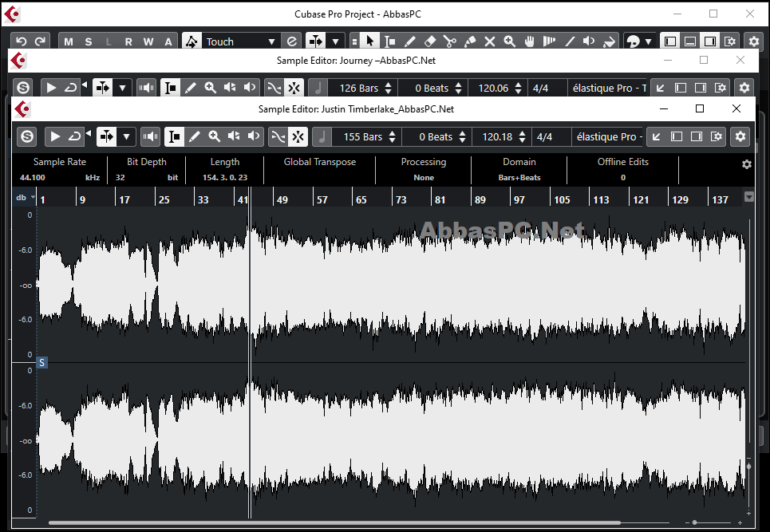
Task: Select the Play speaker tool in Project toolbar
Action: coord(590,41)
